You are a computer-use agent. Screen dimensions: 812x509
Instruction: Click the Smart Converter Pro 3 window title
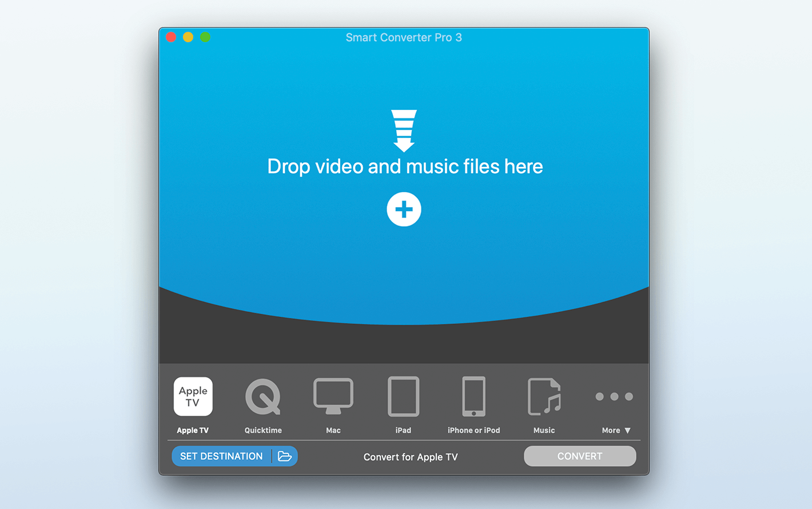point(404,38)
